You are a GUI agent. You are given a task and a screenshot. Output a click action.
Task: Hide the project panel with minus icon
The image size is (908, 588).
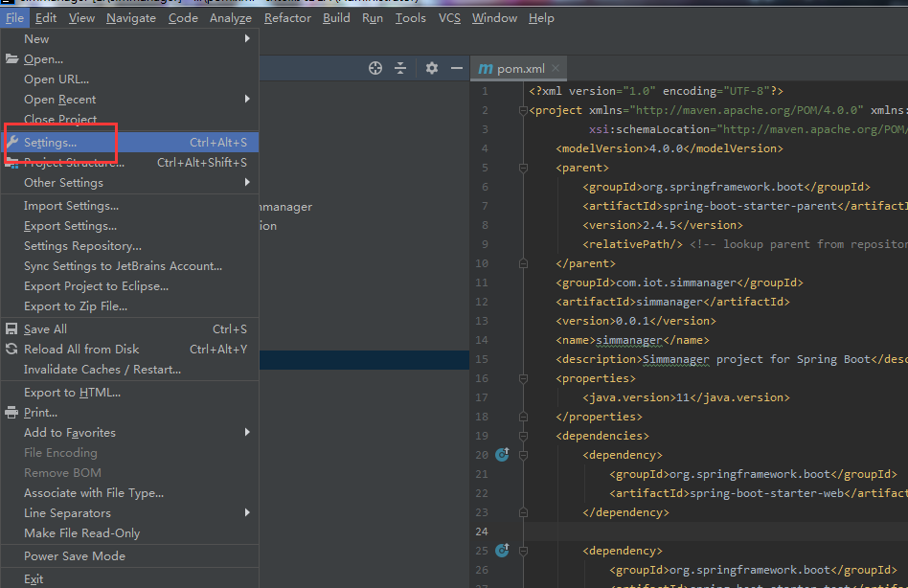(457, 68)
